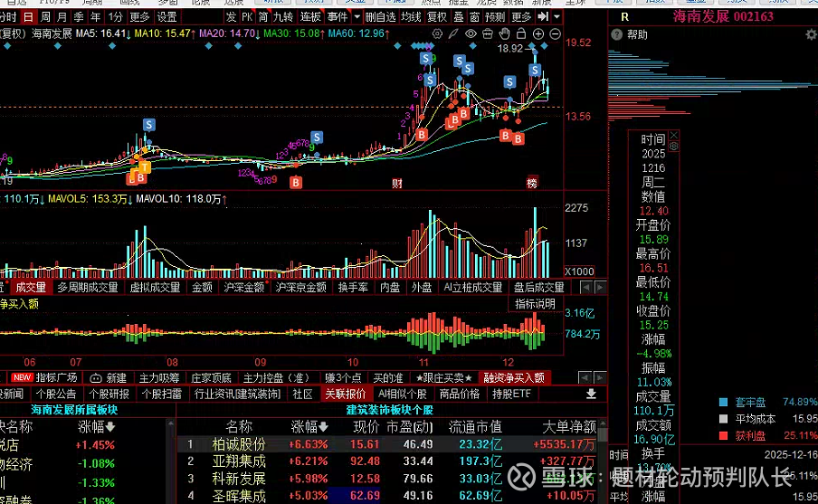Switch to monthly 月 period

[x=62, y=16]
